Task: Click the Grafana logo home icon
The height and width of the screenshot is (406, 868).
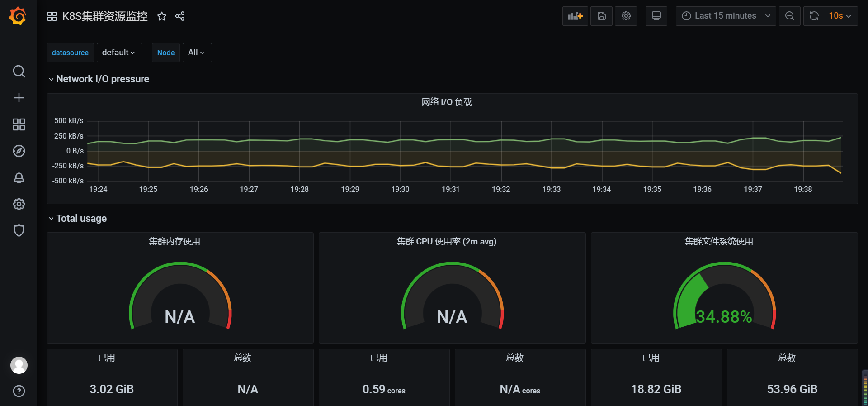Action: click(x=18, y=16)
